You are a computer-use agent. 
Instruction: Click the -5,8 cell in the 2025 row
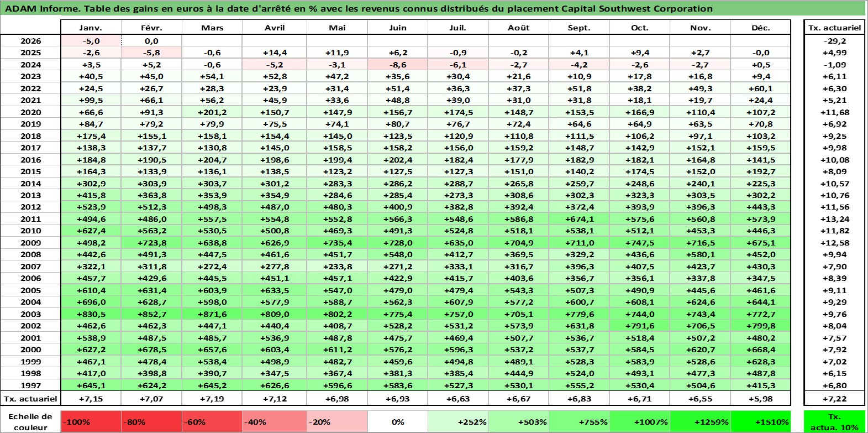(151, 53)
